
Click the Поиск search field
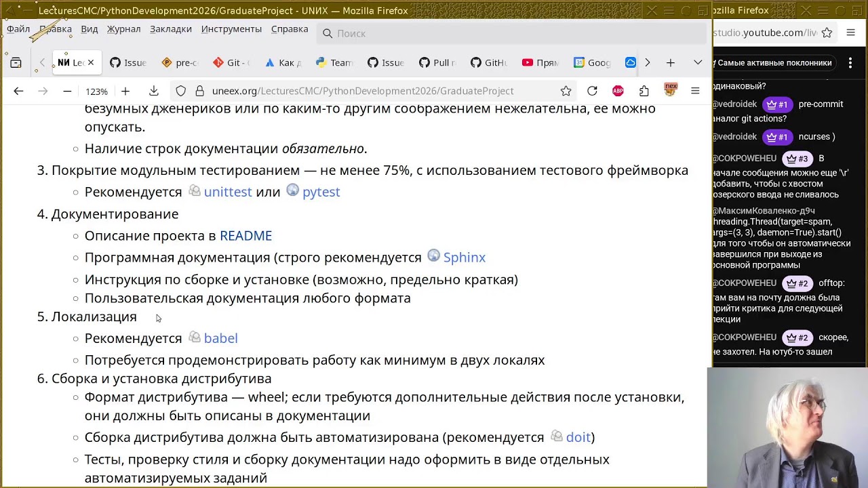pos(512,33)
